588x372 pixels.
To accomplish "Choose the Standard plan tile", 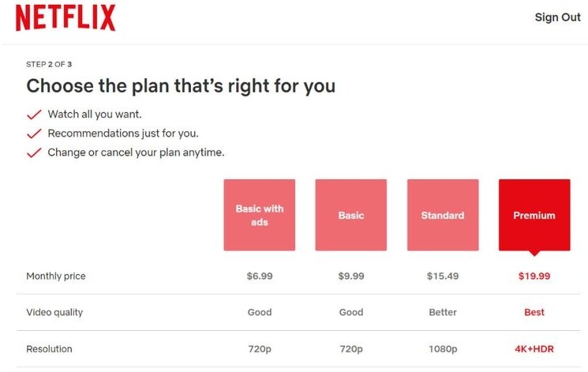I will click(443, 215).
